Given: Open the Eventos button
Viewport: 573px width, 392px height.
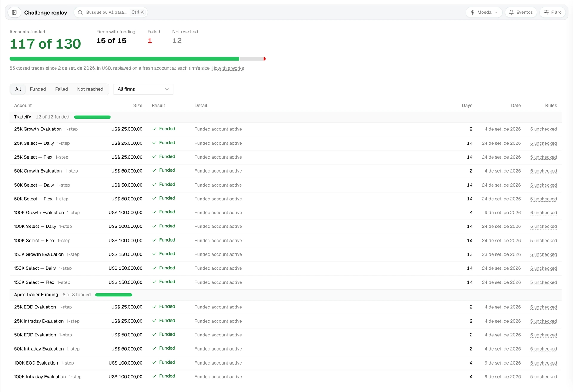Looking at the screenshot, I should coord(521,13).
